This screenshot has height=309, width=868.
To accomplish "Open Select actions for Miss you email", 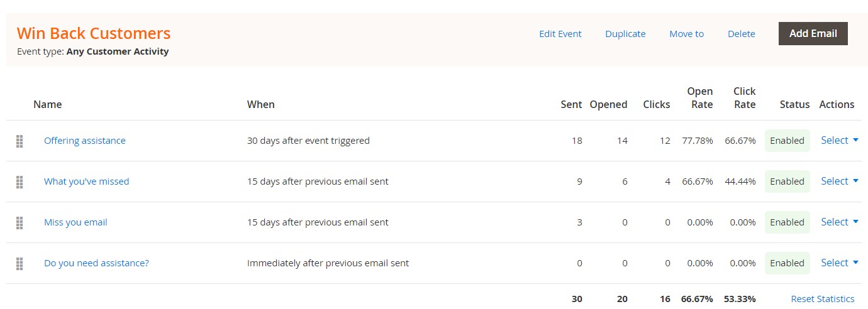I will tap(839, 222).
